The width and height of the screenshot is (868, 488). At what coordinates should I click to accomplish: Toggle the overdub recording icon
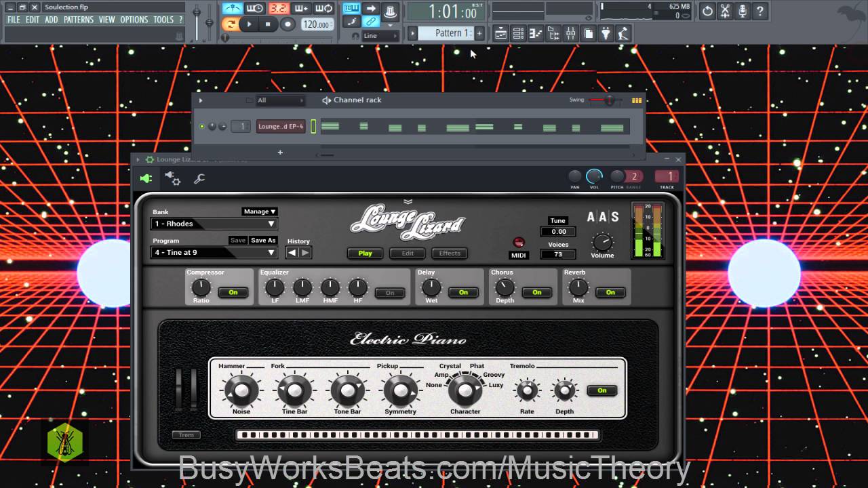point(301,9)
